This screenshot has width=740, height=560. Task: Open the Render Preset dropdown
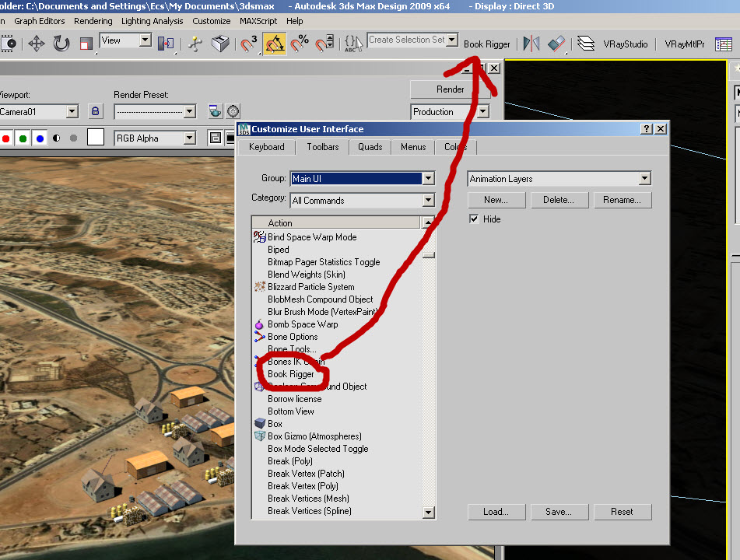[x=190, y=111]
